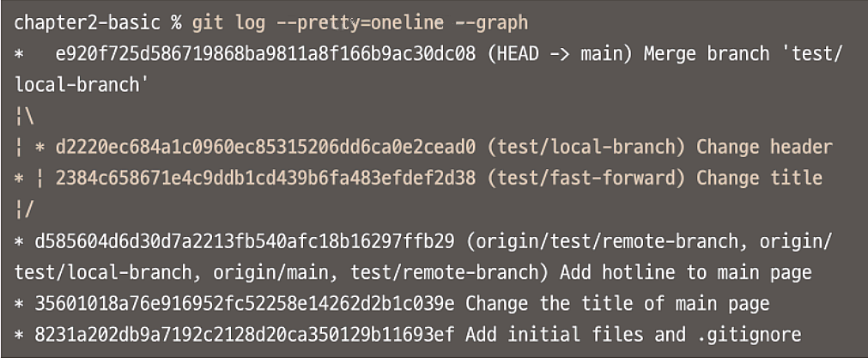Click the (HEAD -> main) reference label
Screen dimensions: 868x358
(560, 54)
